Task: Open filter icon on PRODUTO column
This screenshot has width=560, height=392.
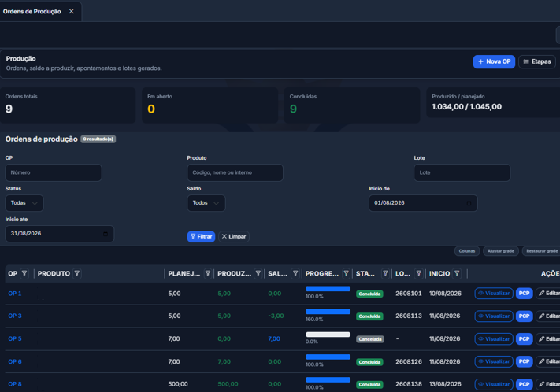Action: tap(76, 273)
